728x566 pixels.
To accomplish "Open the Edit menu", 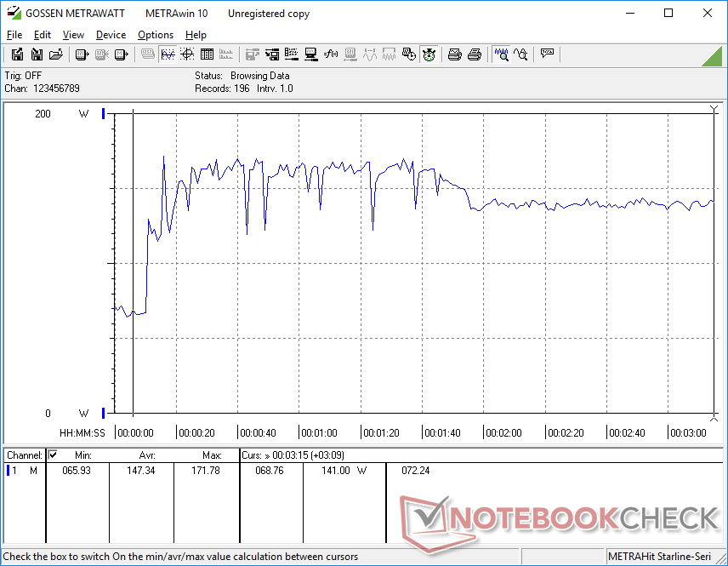I will point(43,35).
